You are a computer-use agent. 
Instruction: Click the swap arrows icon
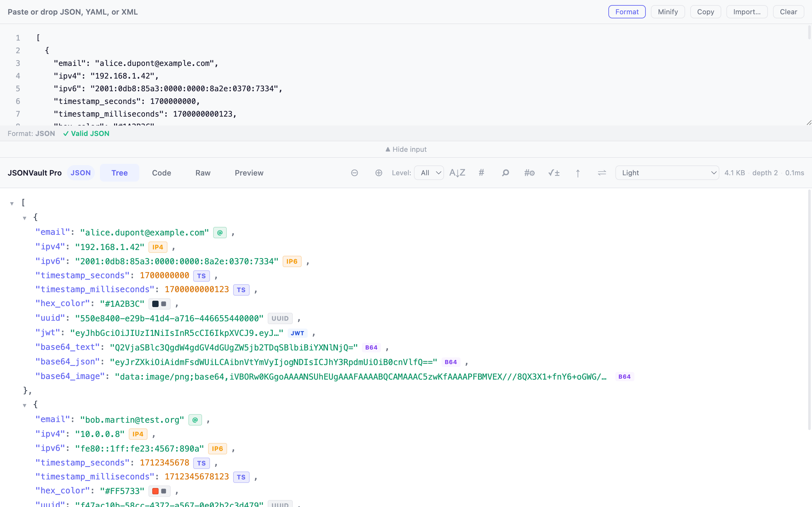click(x=602, y=173)
